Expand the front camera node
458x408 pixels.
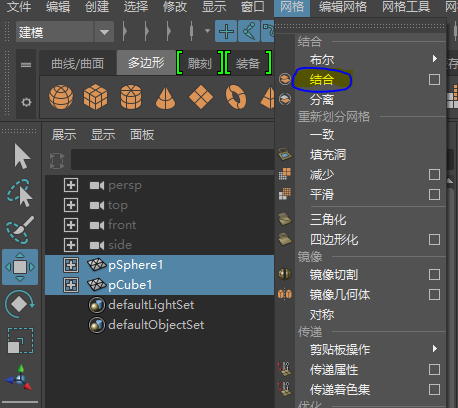point(71,225)
